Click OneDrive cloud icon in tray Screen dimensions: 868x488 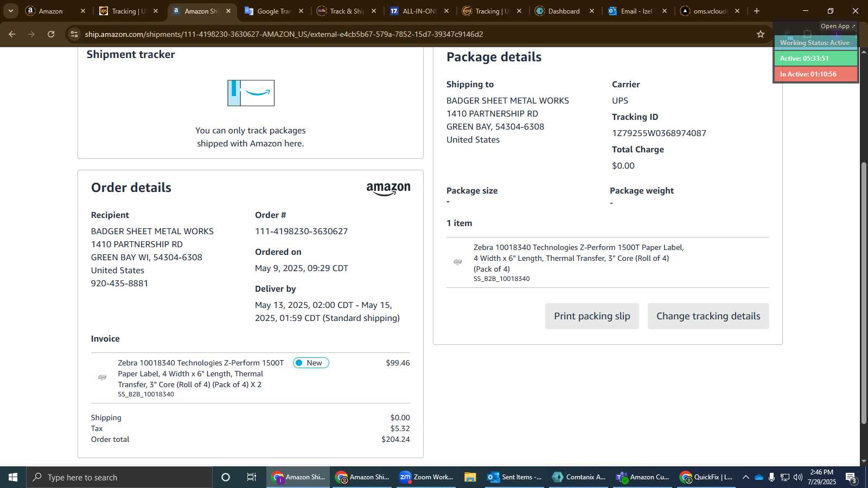click(759, 477)
